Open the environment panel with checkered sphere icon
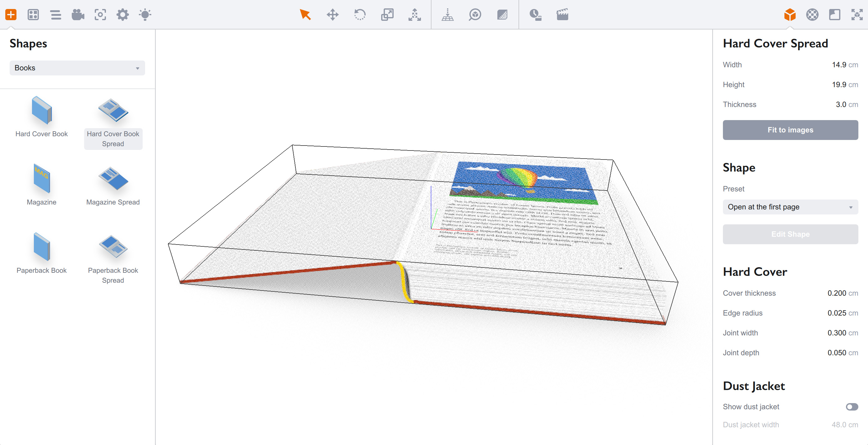Screen dimensions: 868x445 coord(812,15)
